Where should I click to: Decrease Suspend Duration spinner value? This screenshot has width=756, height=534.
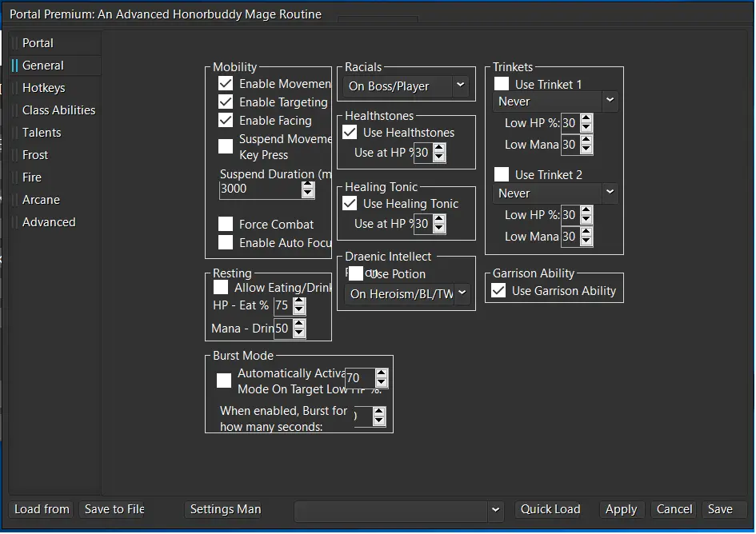308,193
